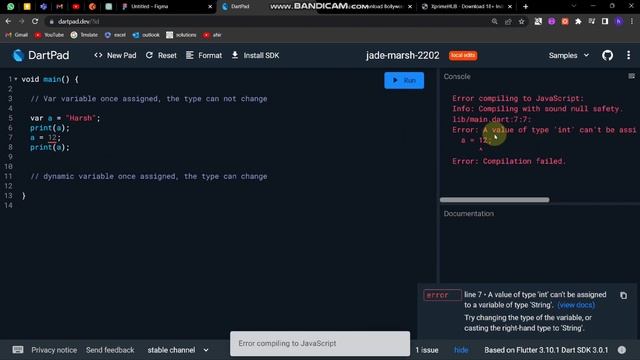Click the console horizontal scrollbar
640x360 pixels.
pyautogui.click(x=494, y=200)
